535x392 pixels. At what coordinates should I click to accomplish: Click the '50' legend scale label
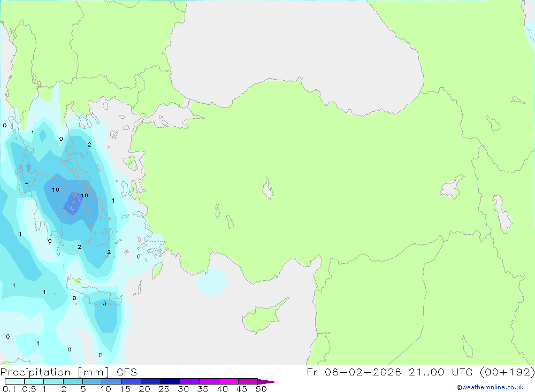pos(261,389)
